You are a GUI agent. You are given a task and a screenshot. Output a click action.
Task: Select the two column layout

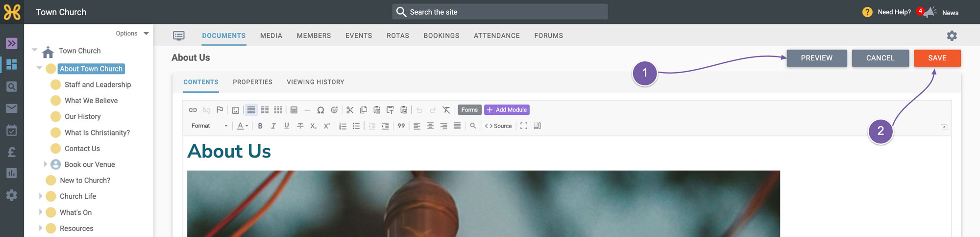pos(265,110)
